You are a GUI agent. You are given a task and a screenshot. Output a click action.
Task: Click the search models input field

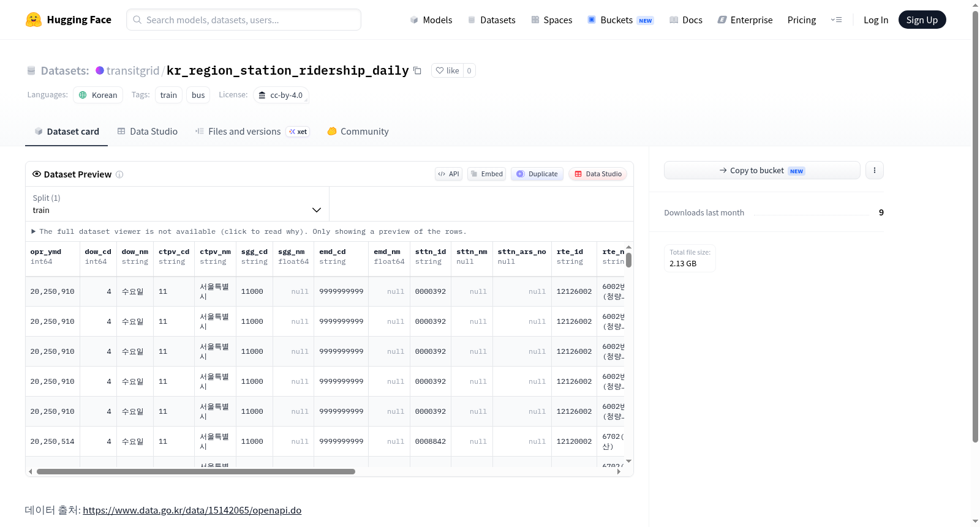pyautogui.click(x=244, y=20)
